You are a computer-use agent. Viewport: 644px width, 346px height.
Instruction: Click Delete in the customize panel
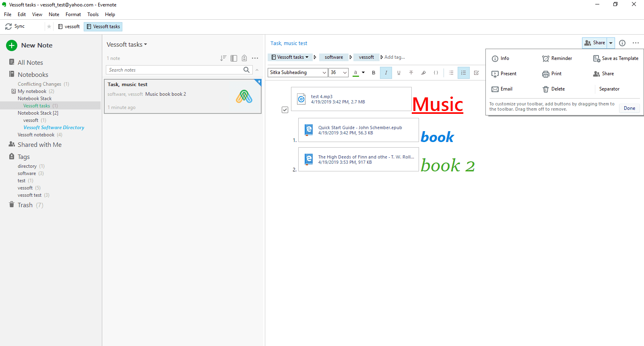pos(553,89)
